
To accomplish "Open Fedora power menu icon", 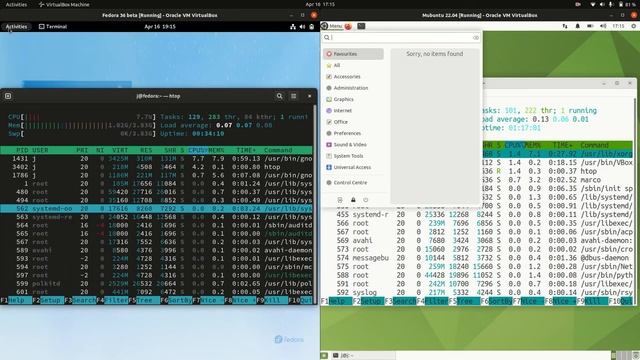I will (311, 27).
